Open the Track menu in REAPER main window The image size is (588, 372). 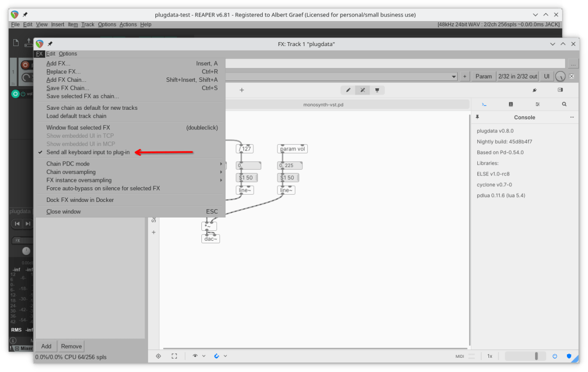(88, 25)
